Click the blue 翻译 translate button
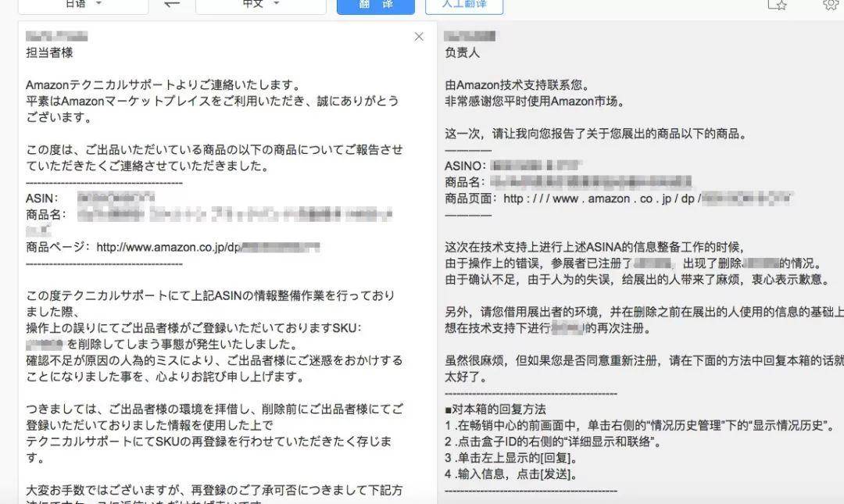844x504 pixels. click(x=376, y=5)
